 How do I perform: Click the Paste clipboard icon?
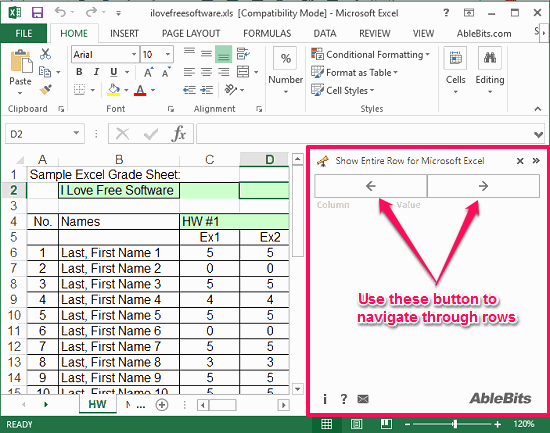tap(21, 62)
